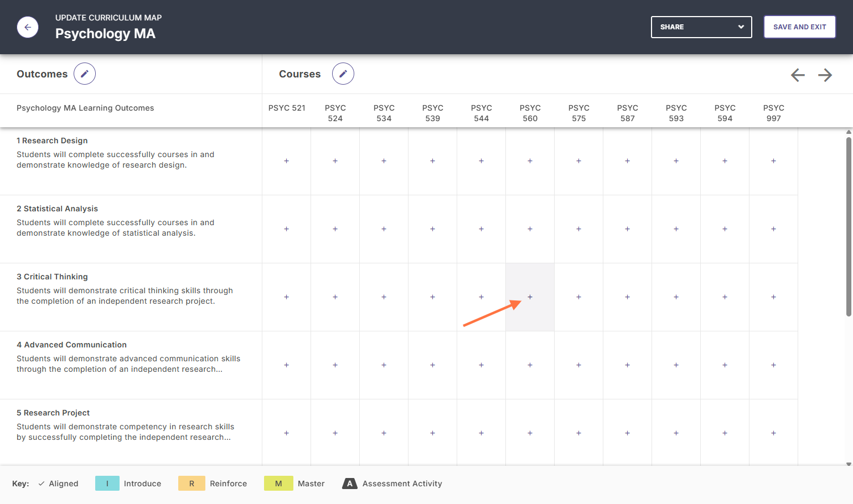Click the vertical scrollbar thumb
This screenshot has height=504, width=853.
click(849, 227)
